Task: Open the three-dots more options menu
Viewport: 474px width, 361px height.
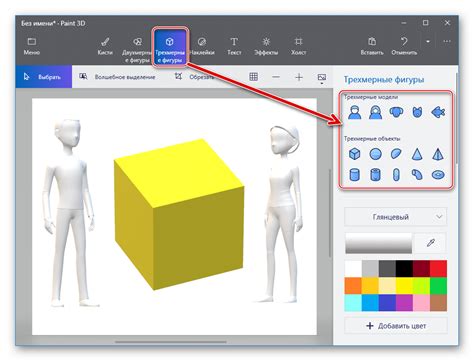Action: 447,41
